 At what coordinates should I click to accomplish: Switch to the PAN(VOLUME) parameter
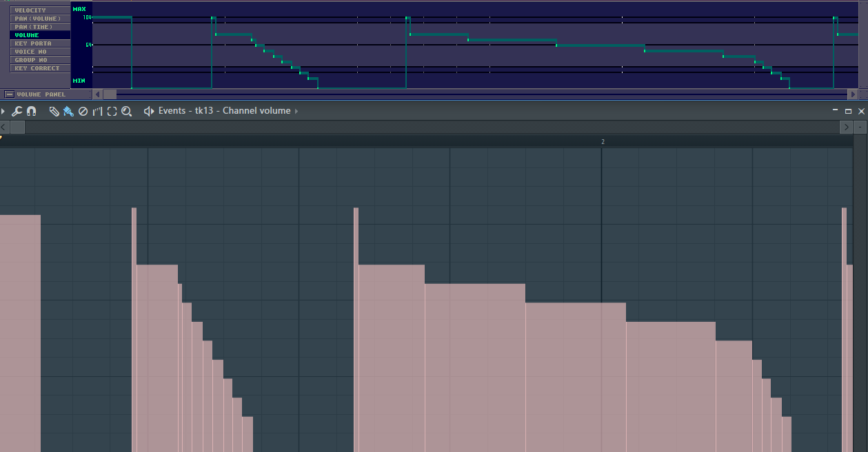click(40, 19)
